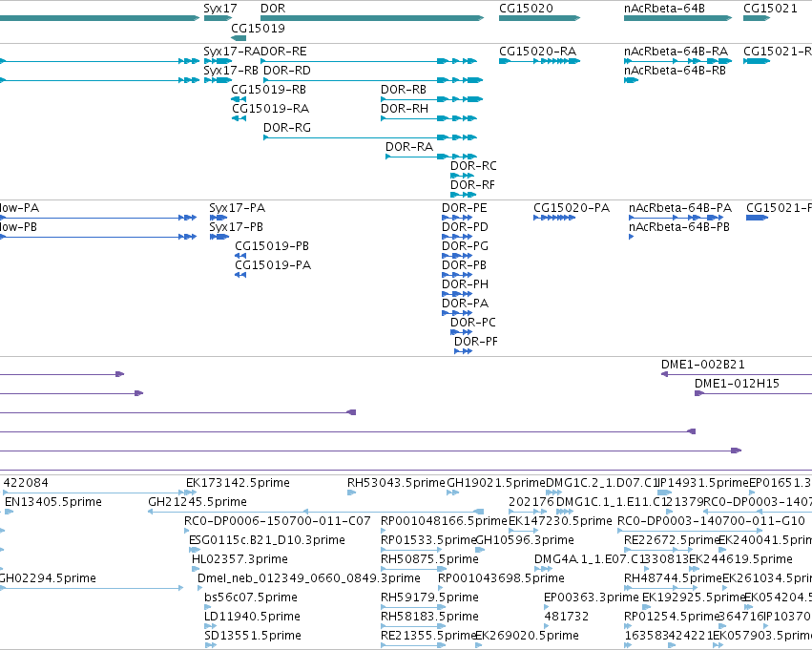
Task: Select the RP01533.5prime EST label
Action: pos(428,541)
